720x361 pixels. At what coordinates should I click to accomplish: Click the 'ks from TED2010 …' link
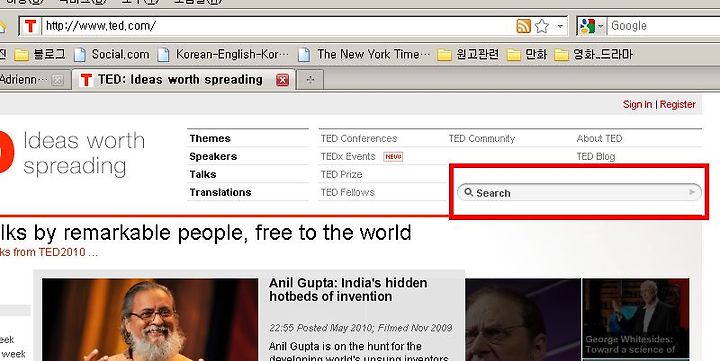click(x=49, y=252)
